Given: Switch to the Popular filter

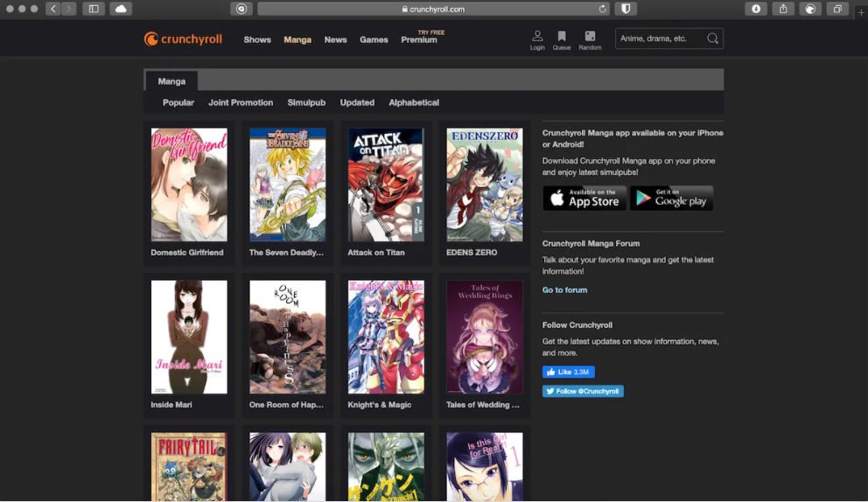Looking at the screenshot, I should tap(178, 102).
